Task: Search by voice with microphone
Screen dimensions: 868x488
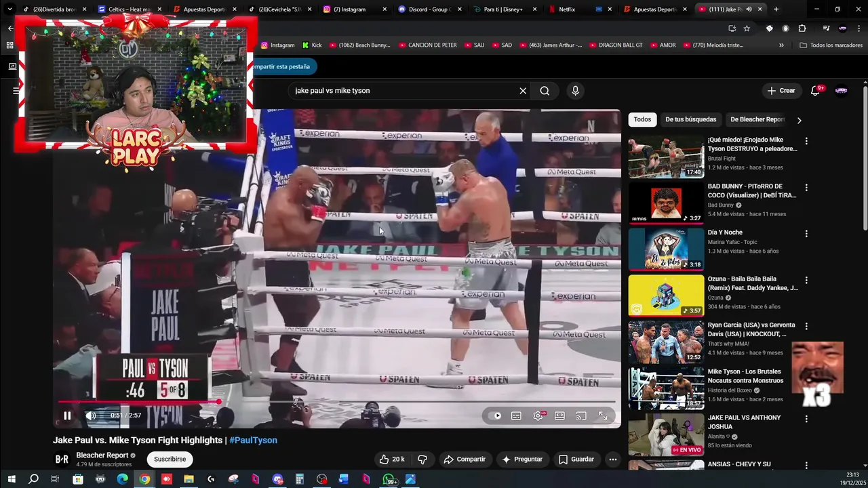Action: point(575,91)
